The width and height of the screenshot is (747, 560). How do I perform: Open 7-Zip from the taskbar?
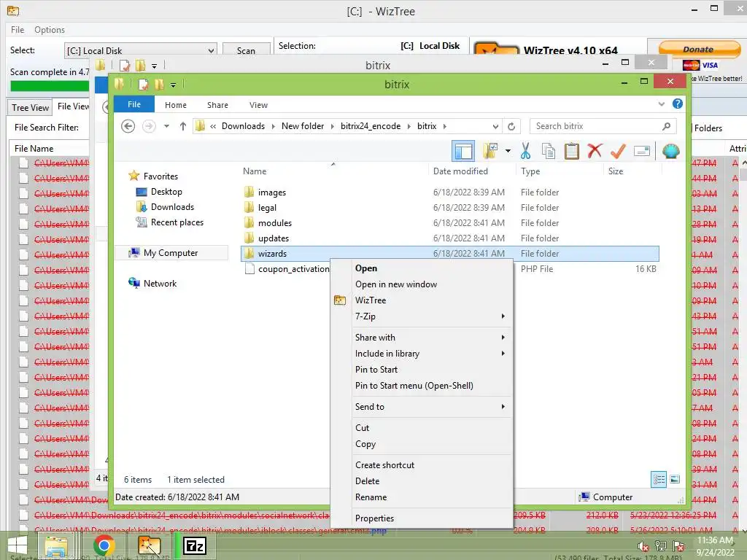click(195, 545)
